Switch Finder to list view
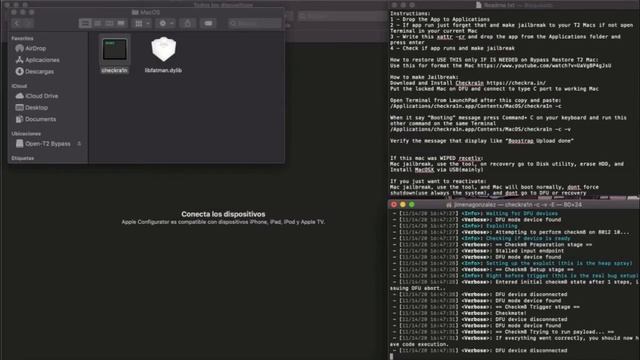640x360 pixels. pos(97,23)
